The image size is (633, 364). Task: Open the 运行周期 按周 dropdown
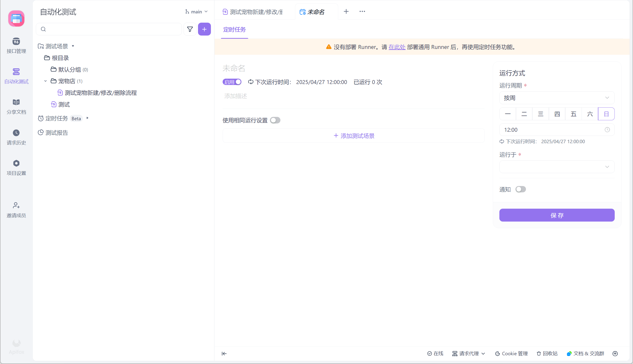[557, 98]
